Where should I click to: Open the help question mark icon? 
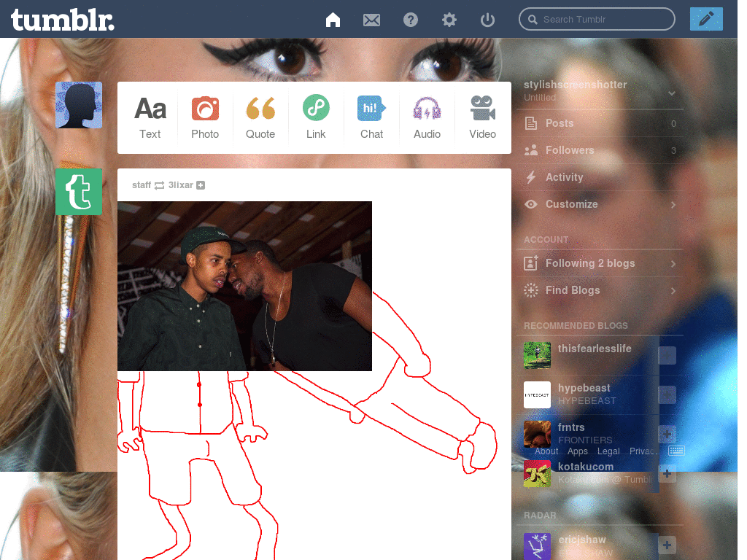pyautogui.click(x=410, y=20)
